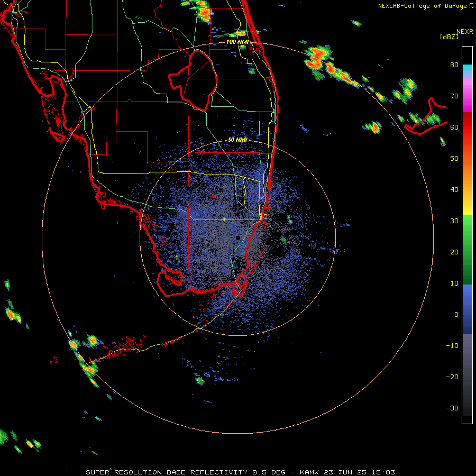
Task: Click the 70 dBZ scale value
Action: (454, 96)
